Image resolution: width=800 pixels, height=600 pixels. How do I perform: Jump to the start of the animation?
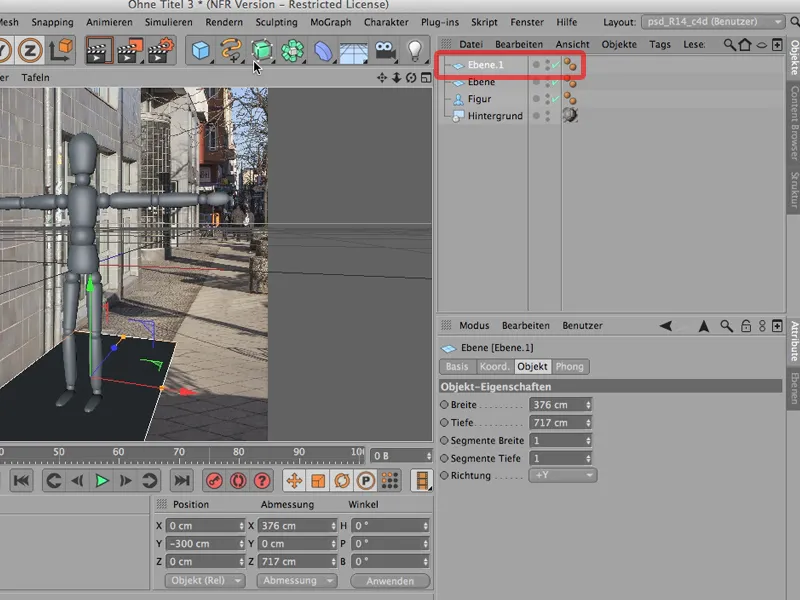tap(21, 481)
